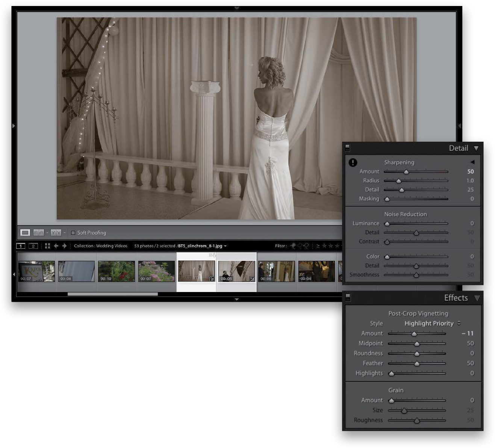Collapse the Detail panel triangle
Image resolution: width=495 pixels, height=448 pixels.
(x=476, y=148)
